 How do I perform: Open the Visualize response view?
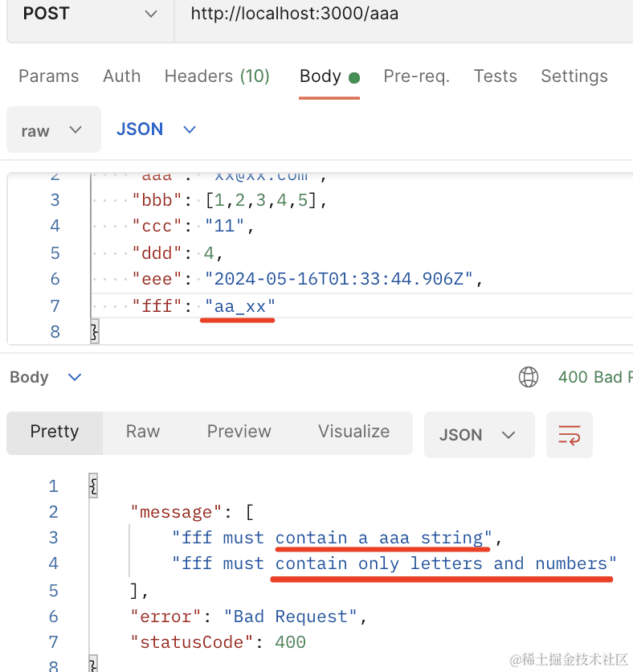[353, 432]
